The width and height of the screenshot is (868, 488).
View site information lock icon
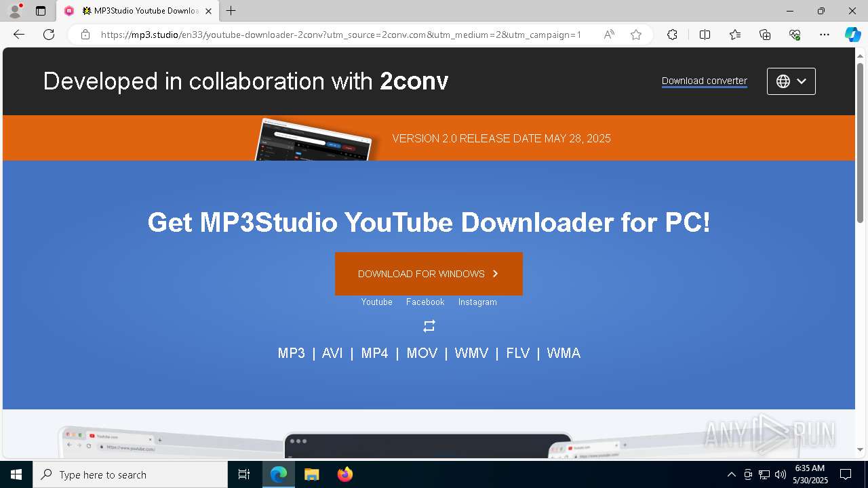point(85,35)
